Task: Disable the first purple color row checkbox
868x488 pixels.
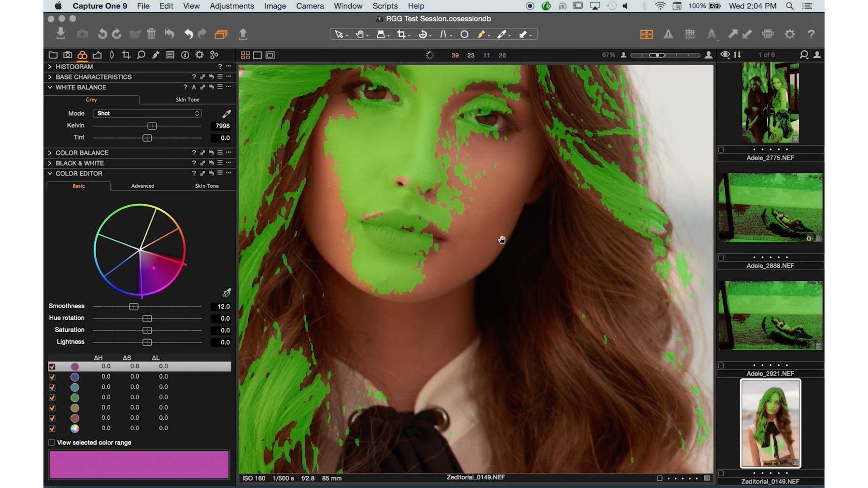Action: tap(53, 366)
